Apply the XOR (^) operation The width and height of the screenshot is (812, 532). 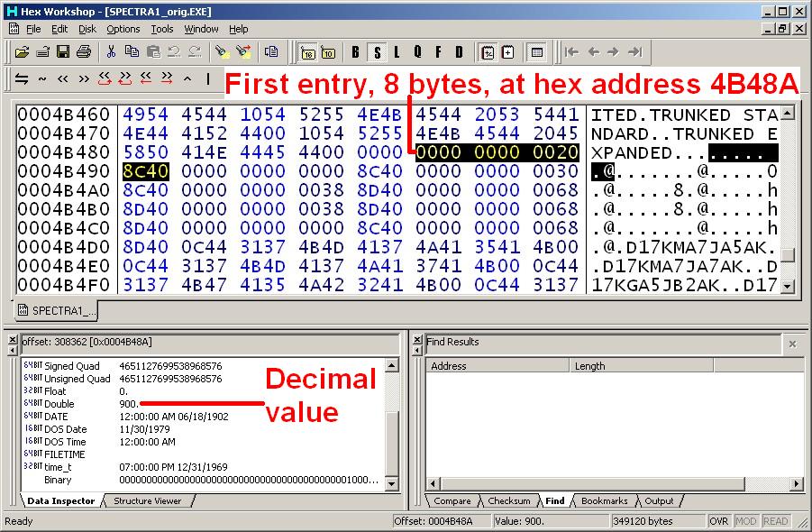[187, 78]
